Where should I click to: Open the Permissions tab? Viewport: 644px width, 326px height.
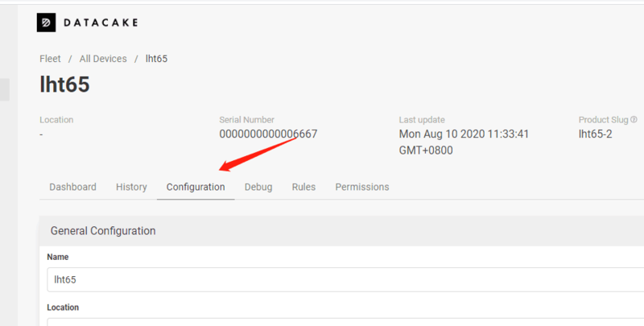[362, 187]
